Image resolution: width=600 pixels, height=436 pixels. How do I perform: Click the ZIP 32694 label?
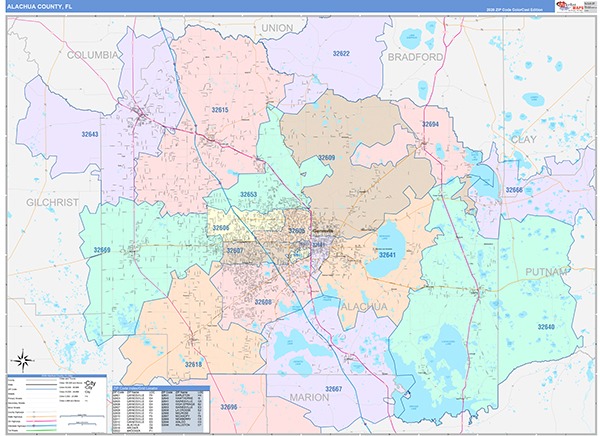(x=430, y=124)
